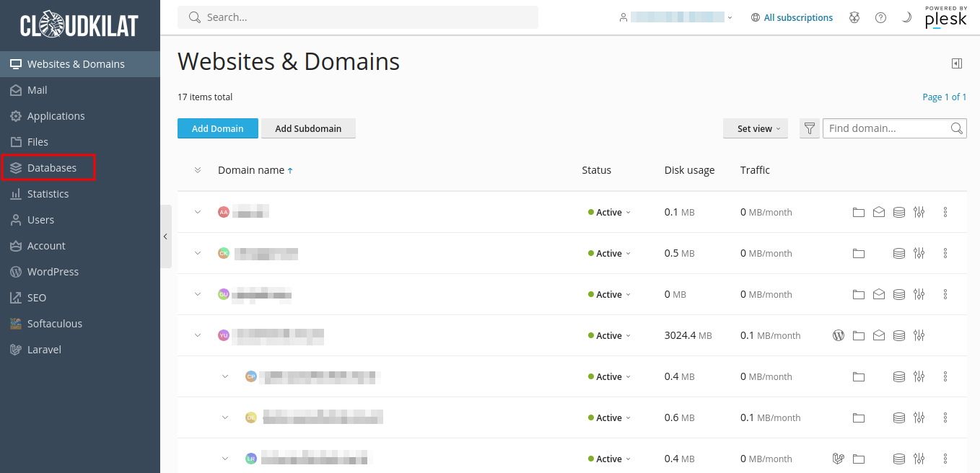
Task: Click the All subscriptions link
Action: point(797,18)
